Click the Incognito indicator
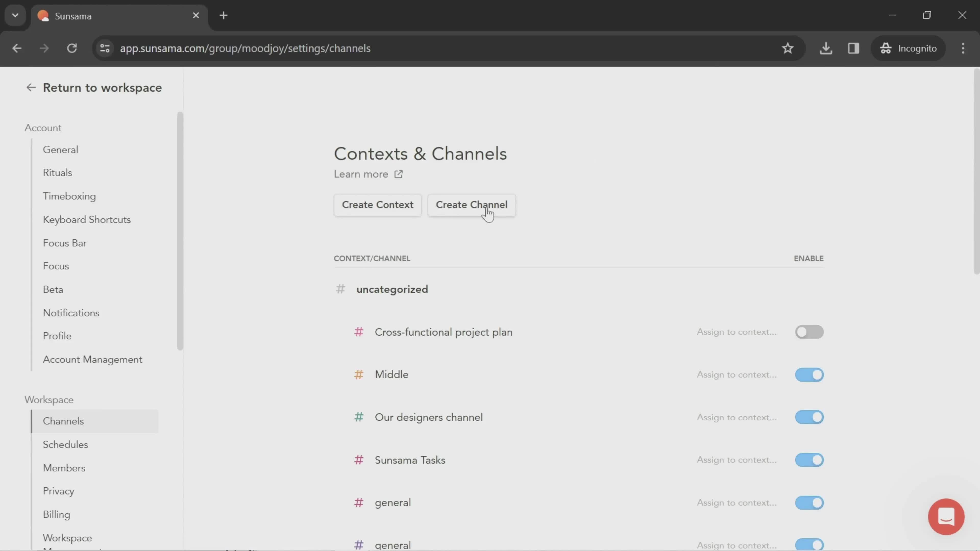 [x=908, y=48]
